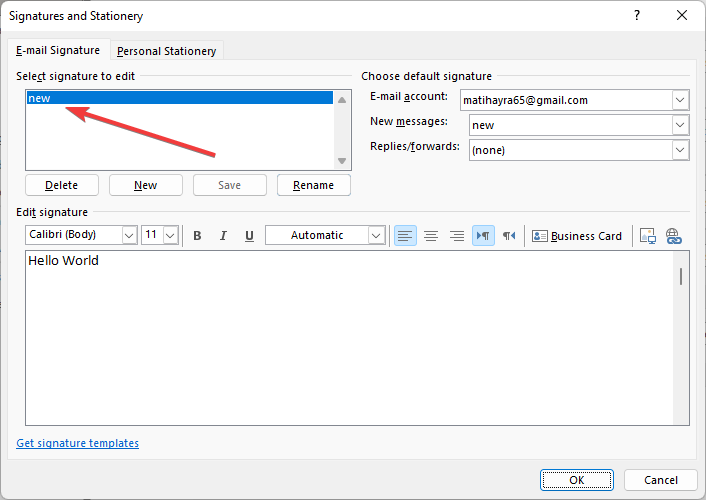
Task: Close the dialog with the X button
Action: point(682,15)
